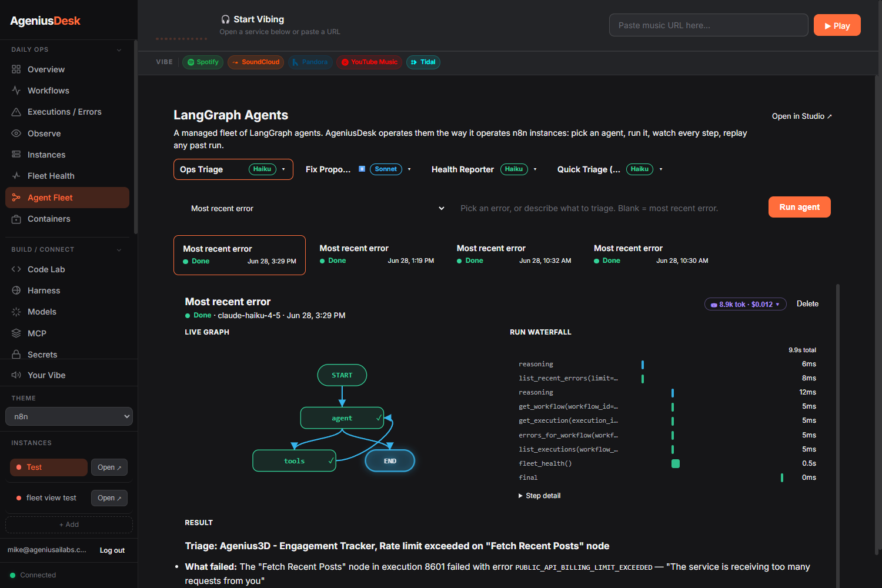Click the Spotify logo icon
The width and height of the screenshot is (882, 588).
[x=191, y=62]
